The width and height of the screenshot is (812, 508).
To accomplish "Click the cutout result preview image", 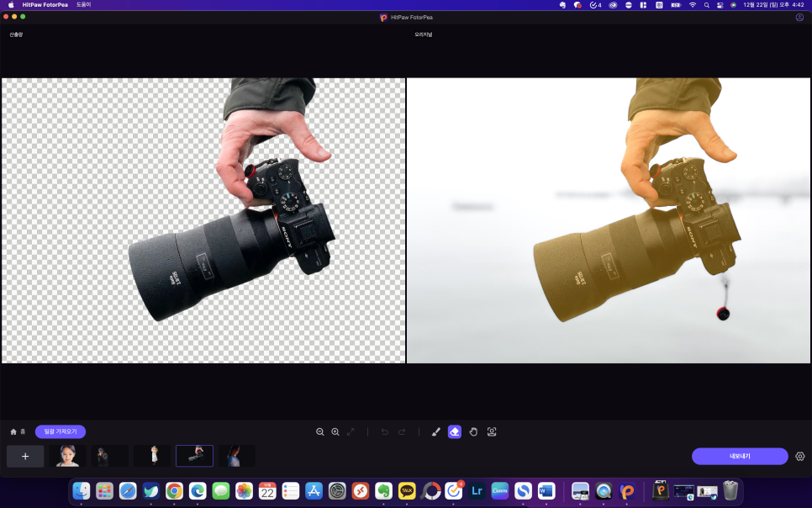I will click(203, 220).
